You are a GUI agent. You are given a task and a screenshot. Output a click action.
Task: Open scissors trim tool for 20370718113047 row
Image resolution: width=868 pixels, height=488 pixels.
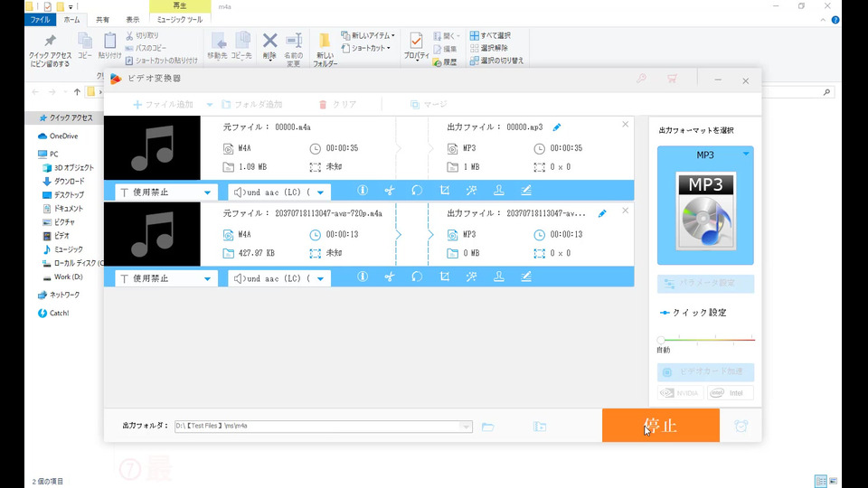pos(390,277)
